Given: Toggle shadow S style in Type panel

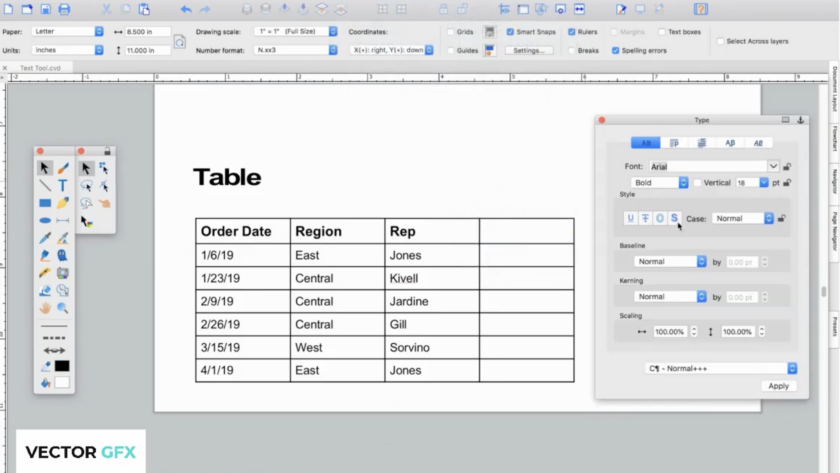Looking at the screenshot, I should 674,218.
